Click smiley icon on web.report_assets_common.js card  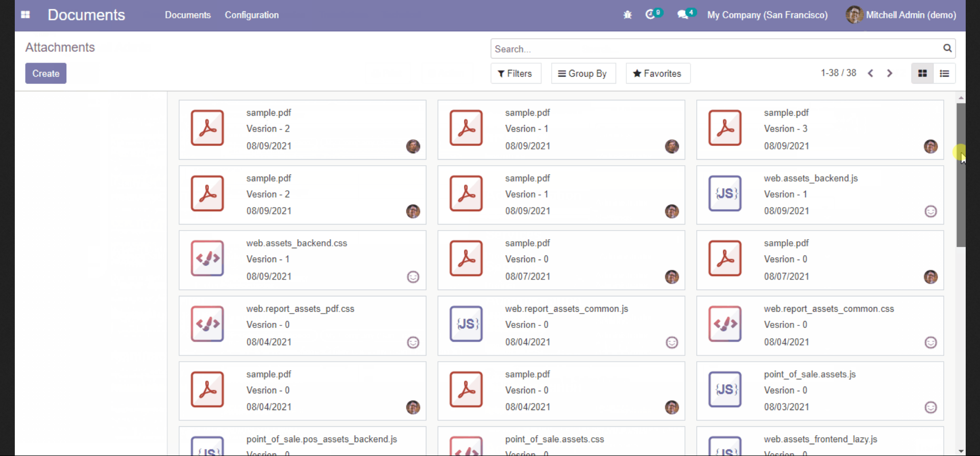coord(672,342)
